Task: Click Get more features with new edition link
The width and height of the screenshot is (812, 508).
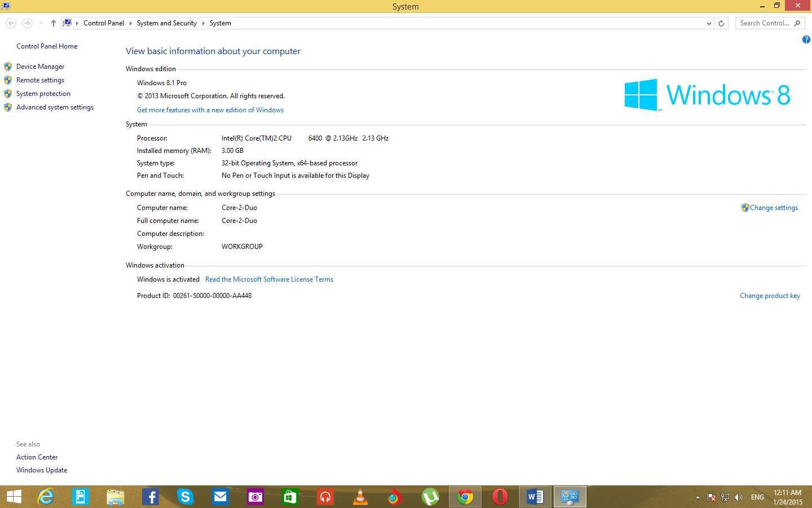Action: [210, 110]
